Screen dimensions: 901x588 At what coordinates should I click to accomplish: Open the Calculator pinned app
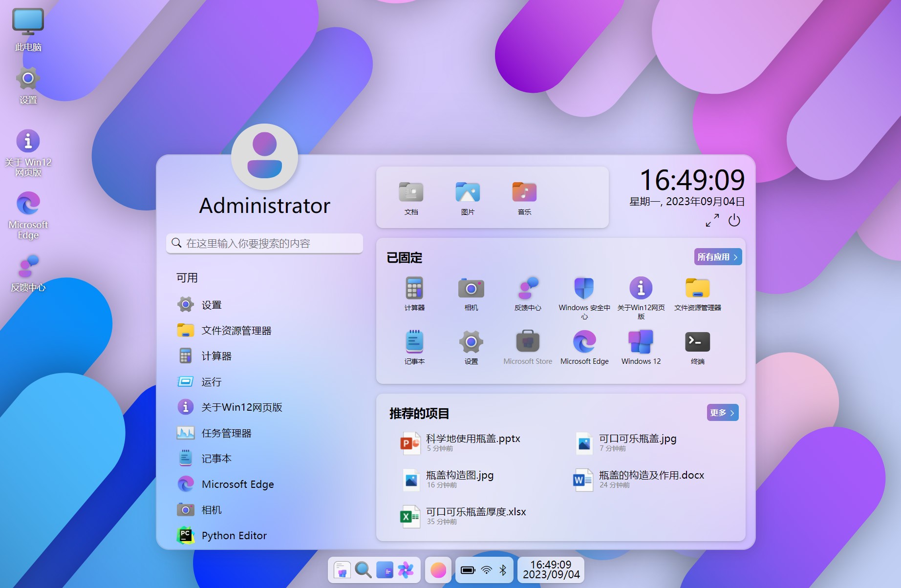coord(414,294)
